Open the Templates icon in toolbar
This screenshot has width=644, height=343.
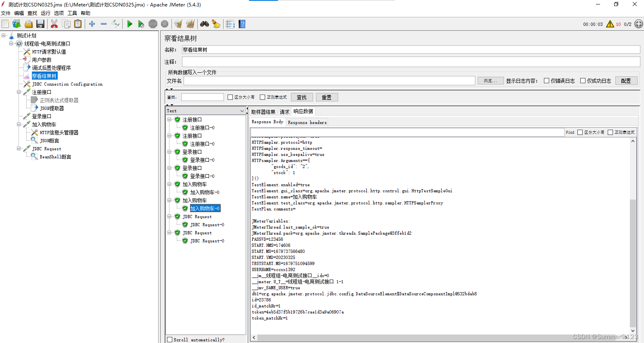[x=17, y=24]
